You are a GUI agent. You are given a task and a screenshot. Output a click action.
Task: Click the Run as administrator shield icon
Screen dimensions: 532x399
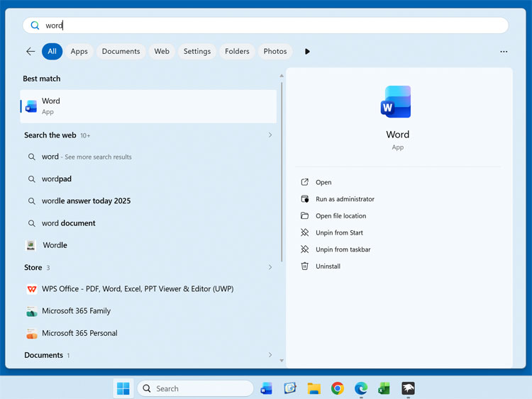tap(305, 199)
